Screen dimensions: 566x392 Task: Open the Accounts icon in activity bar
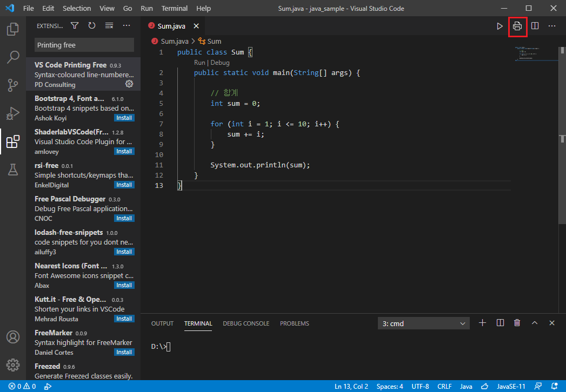point(13,337)
